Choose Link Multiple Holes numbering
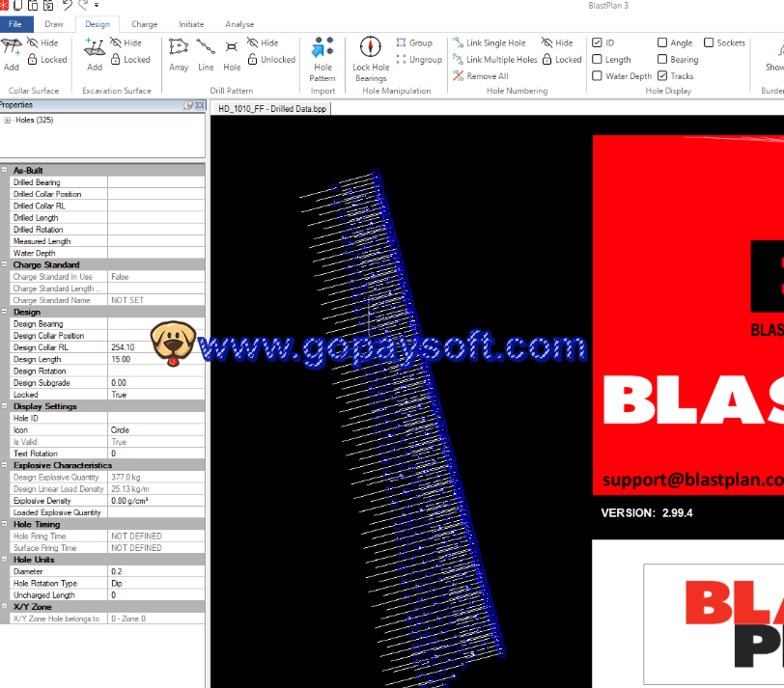784x688 pixels. [495, 60]
